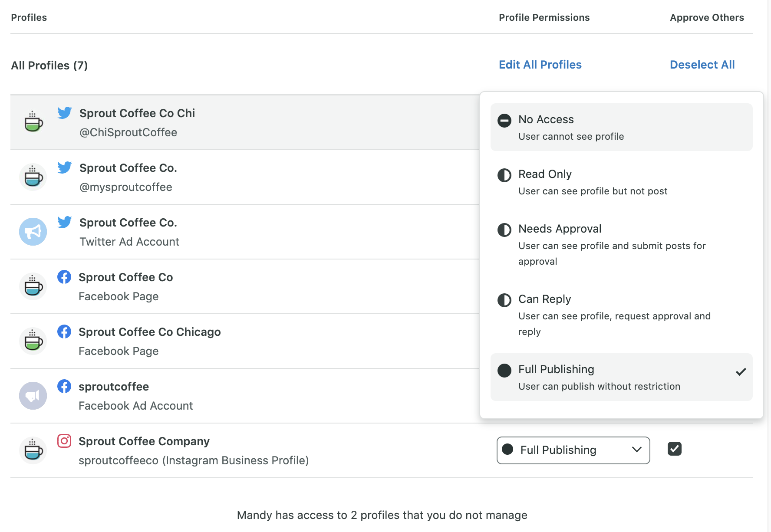This screenshot has width=771, height=532.
Task: Click the Facebook icon beside Sprout Coffee Co page
Action: click(x=64, y=277)
